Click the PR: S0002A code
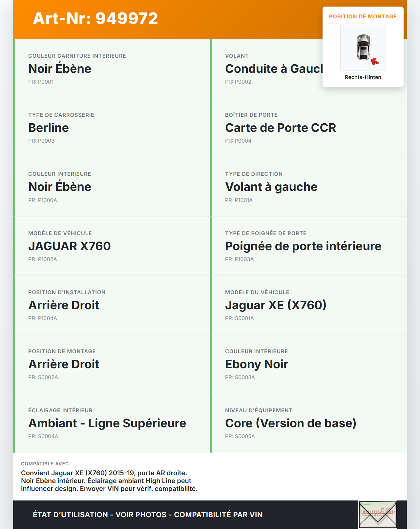 click(43, 377)
